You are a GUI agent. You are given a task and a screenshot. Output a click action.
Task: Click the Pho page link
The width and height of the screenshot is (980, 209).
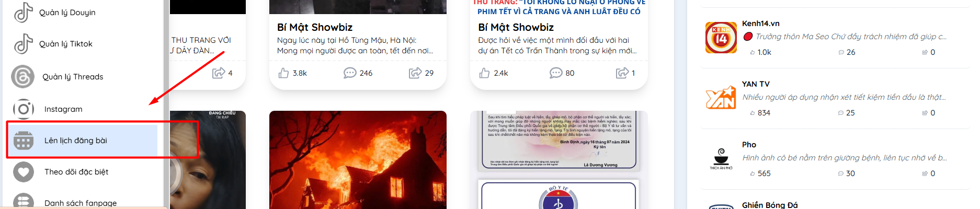(749, 145)
